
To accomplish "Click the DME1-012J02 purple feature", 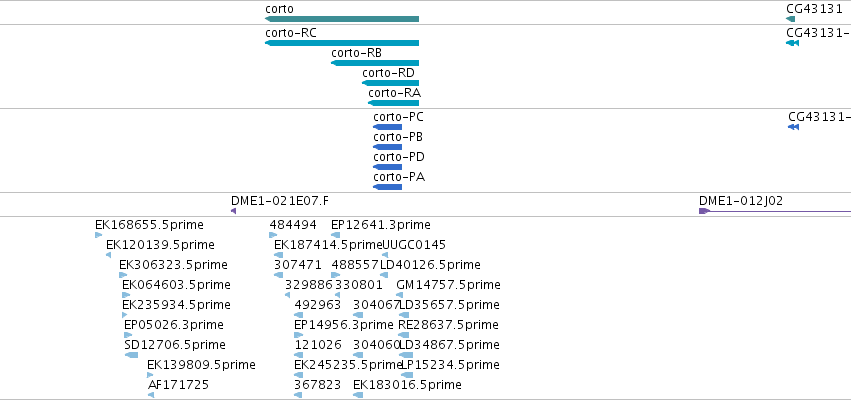I will click(x=774, y=211).
